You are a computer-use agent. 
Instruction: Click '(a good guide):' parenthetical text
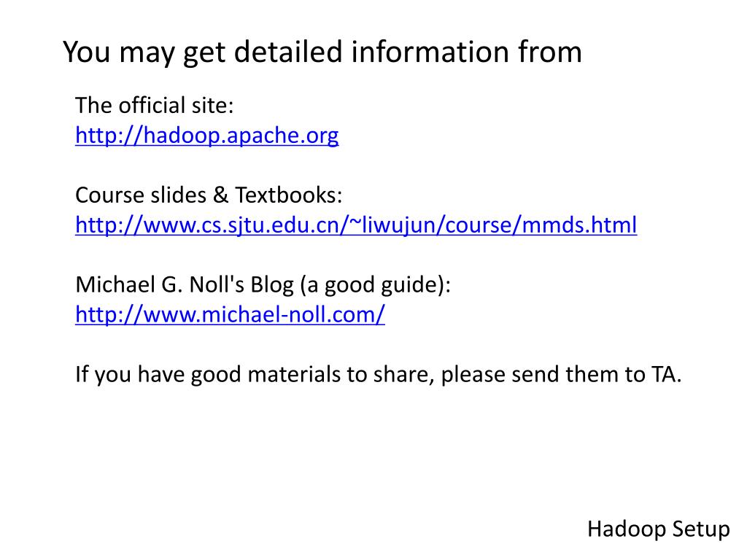click(x=375, y=285)
